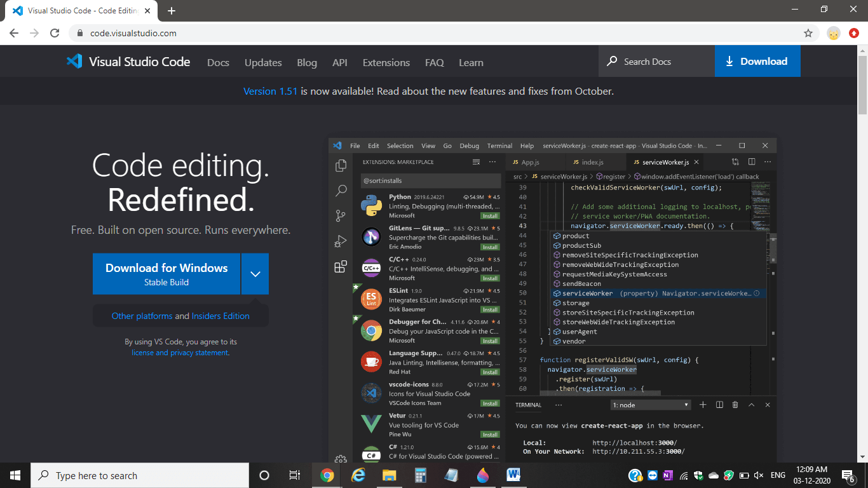The image size is (868, 488).
Task: Open a new browser tab with plus icon
Action: [x=172, y=11]
